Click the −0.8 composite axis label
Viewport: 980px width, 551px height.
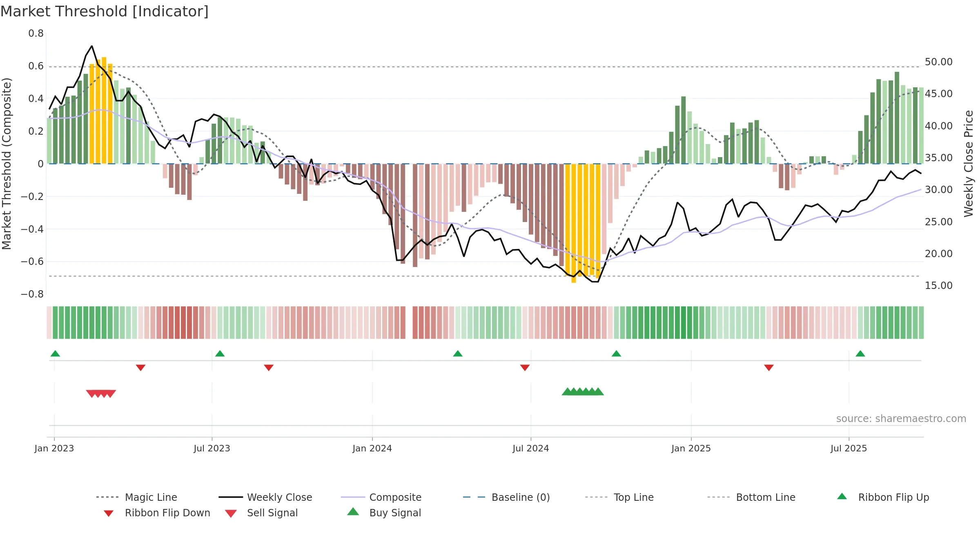click(x=32, y=294)
